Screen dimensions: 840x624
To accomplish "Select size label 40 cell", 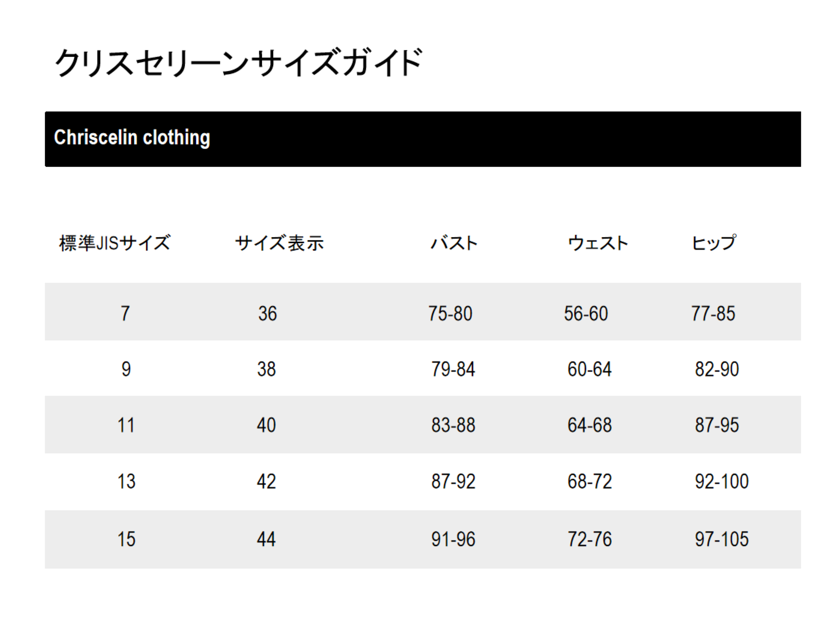I will tap(267, 425).
